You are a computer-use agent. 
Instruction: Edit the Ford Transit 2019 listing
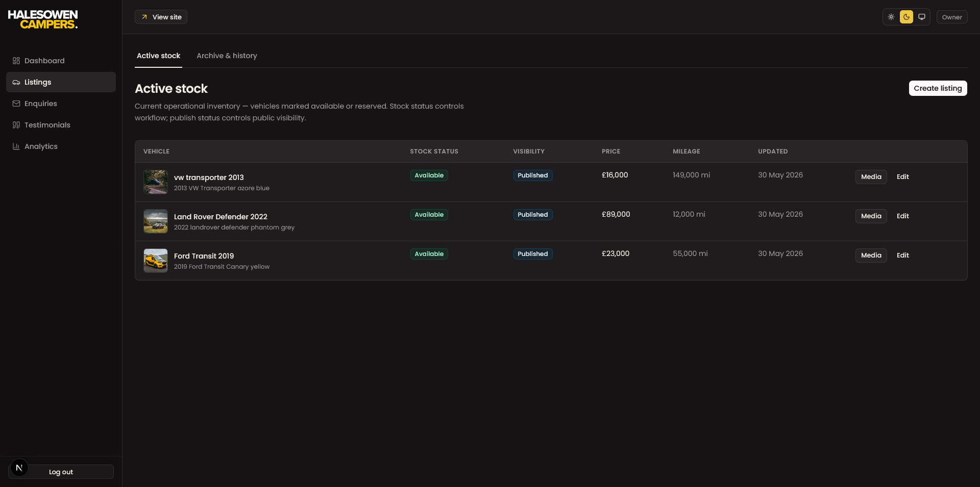click(902, 255)
